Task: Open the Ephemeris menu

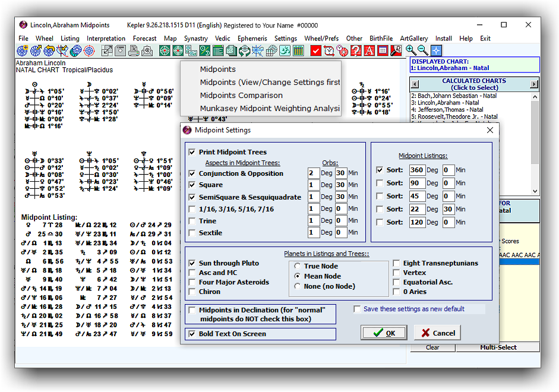Action: point(252,39)
